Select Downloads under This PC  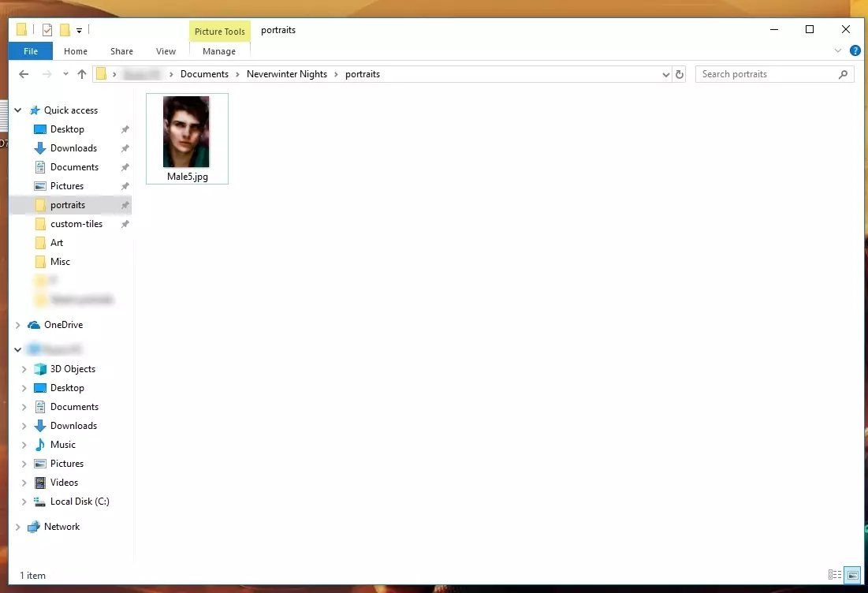click(x=73, y=425)
